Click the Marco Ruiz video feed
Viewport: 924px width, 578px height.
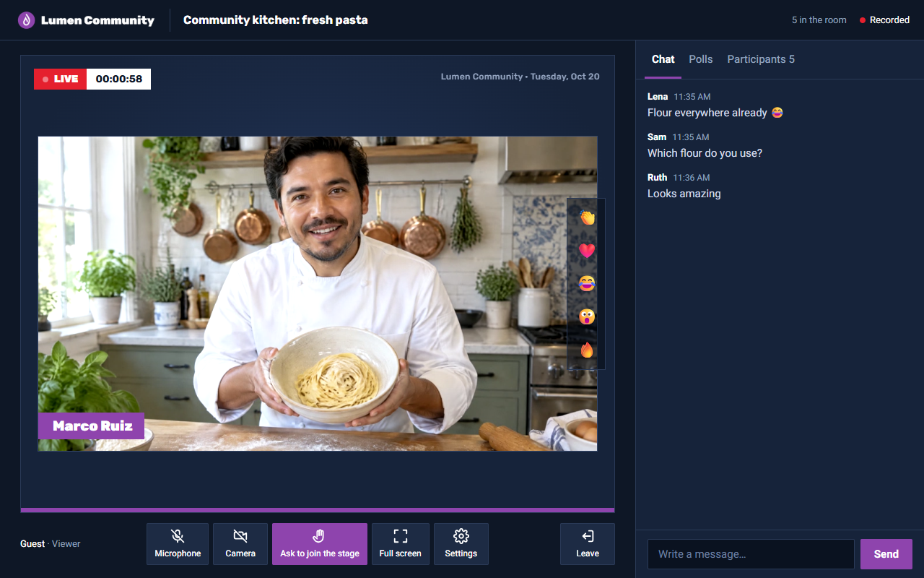point(318,293)
